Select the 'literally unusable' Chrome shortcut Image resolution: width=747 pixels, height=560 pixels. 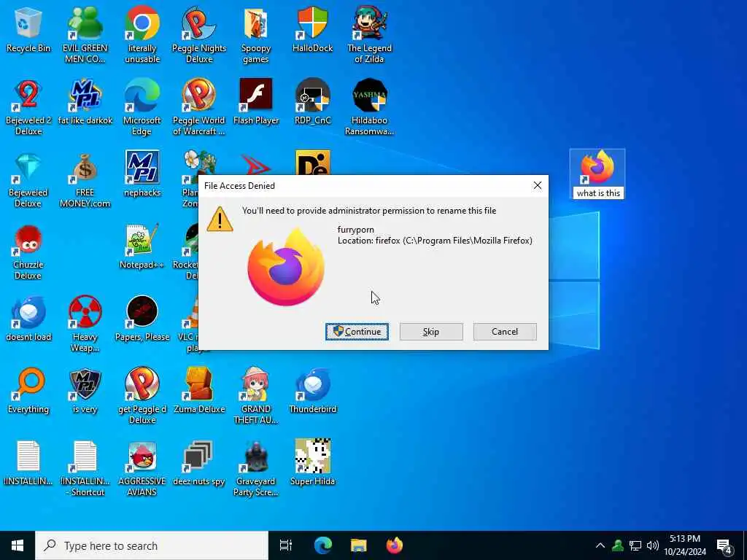[x=142, y=35]
